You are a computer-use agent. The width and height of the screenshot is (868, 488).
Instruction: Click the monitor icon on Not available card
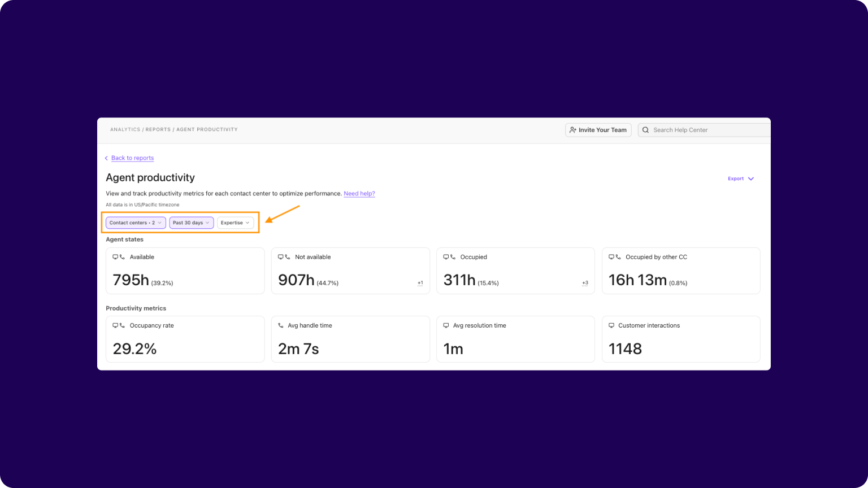tap(280, 257)
